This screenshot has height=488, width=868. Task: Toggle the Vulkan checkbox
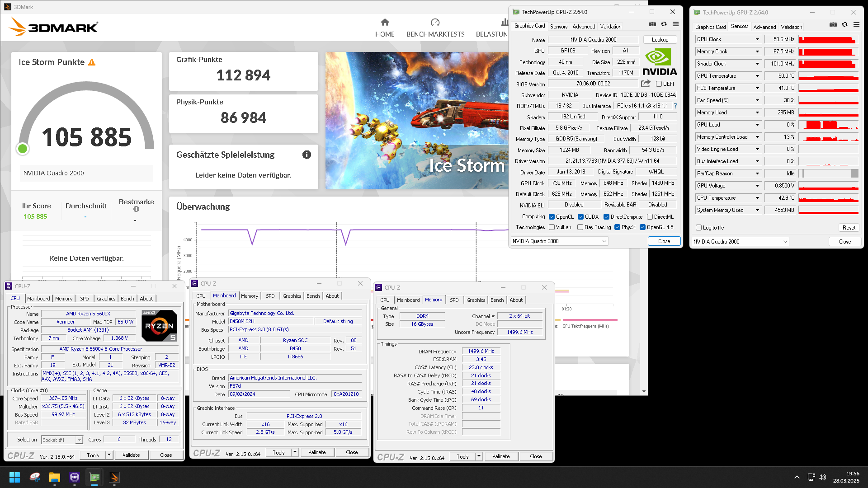pos(552,227)
